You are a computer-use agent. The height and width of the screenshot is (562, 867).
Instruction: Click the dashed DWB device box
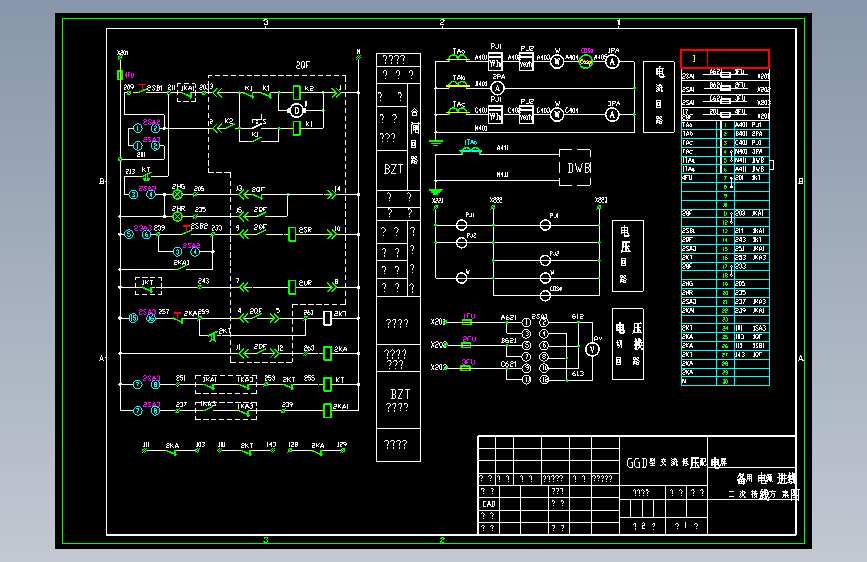click(x=575, y=168)
